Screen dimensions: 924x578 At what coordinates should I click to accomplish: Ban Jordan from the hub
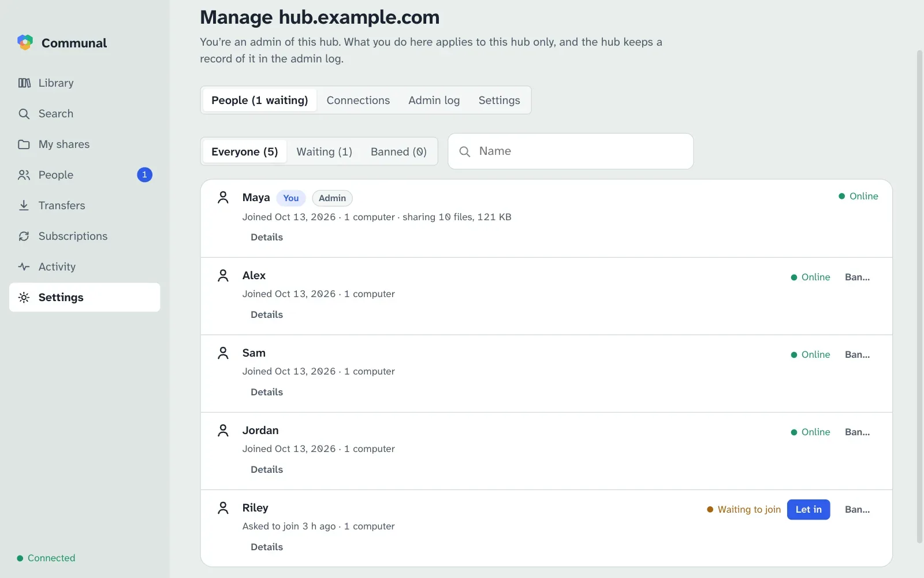click(x=857, y=432)
